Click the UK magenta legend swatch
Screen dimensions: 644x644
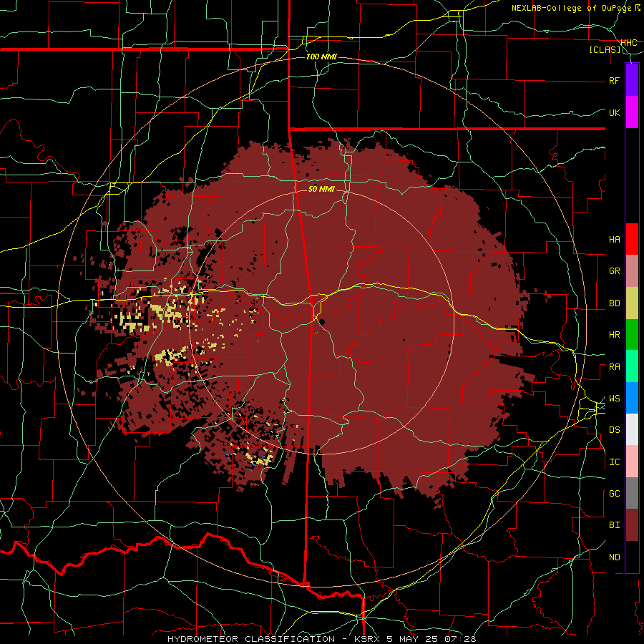coord(632,112)
